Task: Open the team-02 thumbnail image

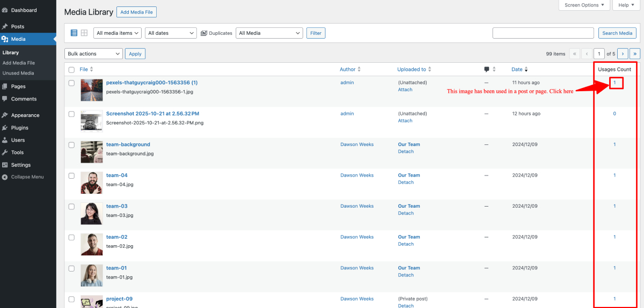Action: [92, 245]
